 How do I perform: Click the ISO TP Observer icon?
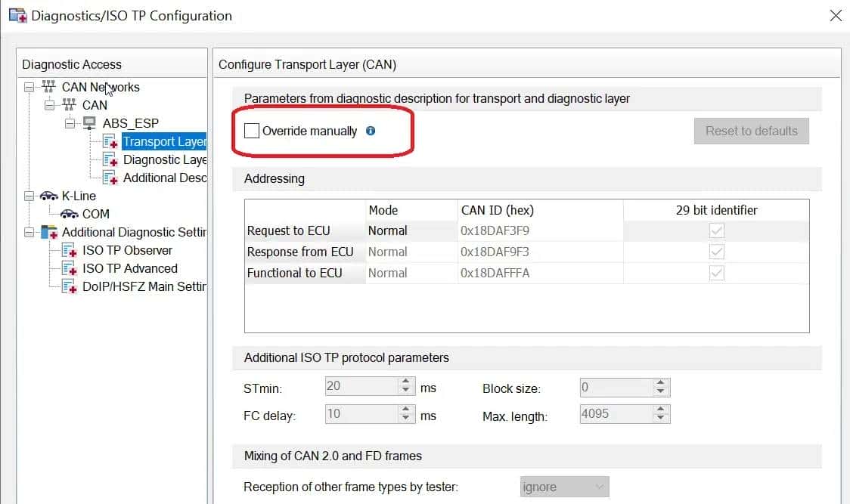[70, 250]
